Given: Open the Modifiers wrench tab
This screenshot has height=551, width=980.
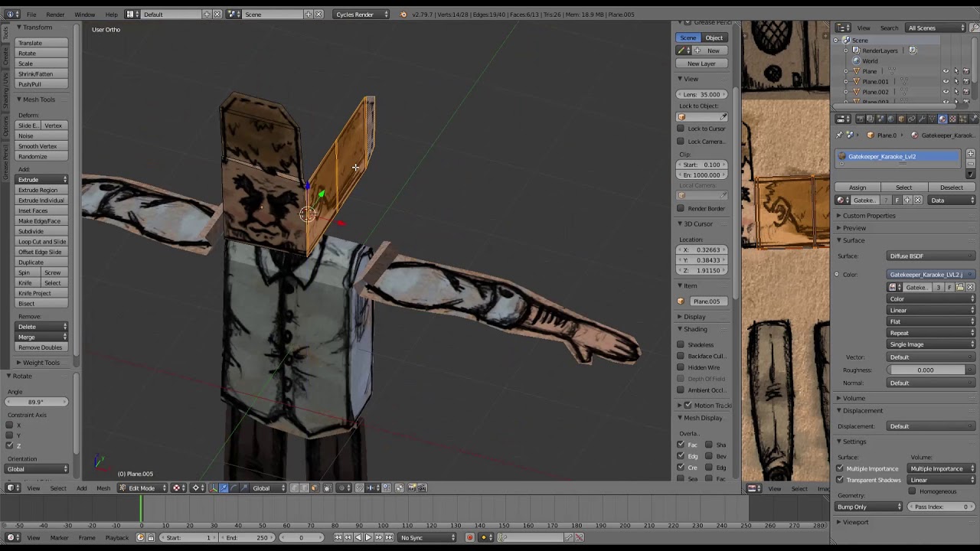Looking at the screenshot, I should [x=922, y=119].
